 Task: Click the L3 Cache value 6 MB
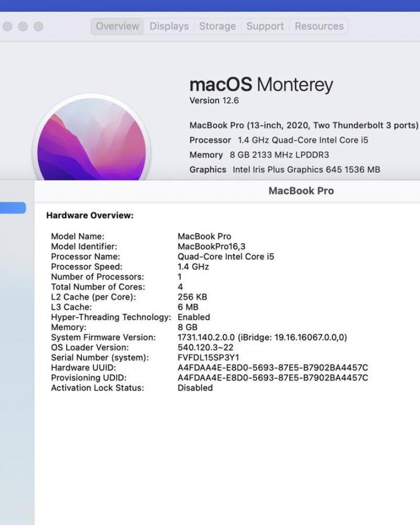[188, 307]
